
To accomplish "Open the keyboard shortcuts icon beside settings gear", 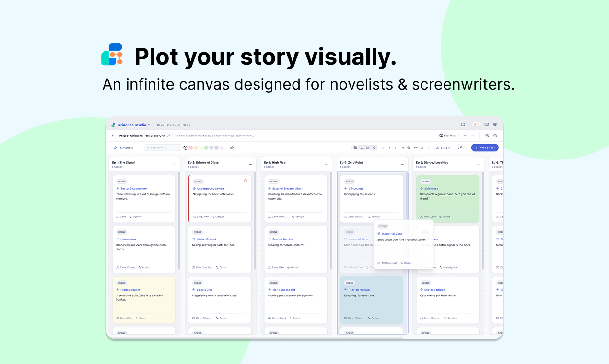I will click(x=487, y=125).
